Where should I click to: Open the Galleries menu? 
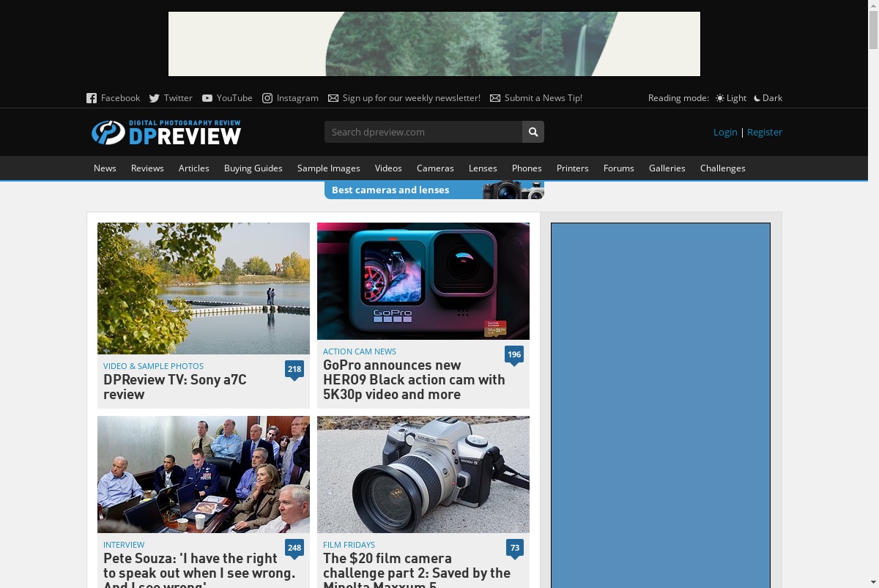[667, 168]
